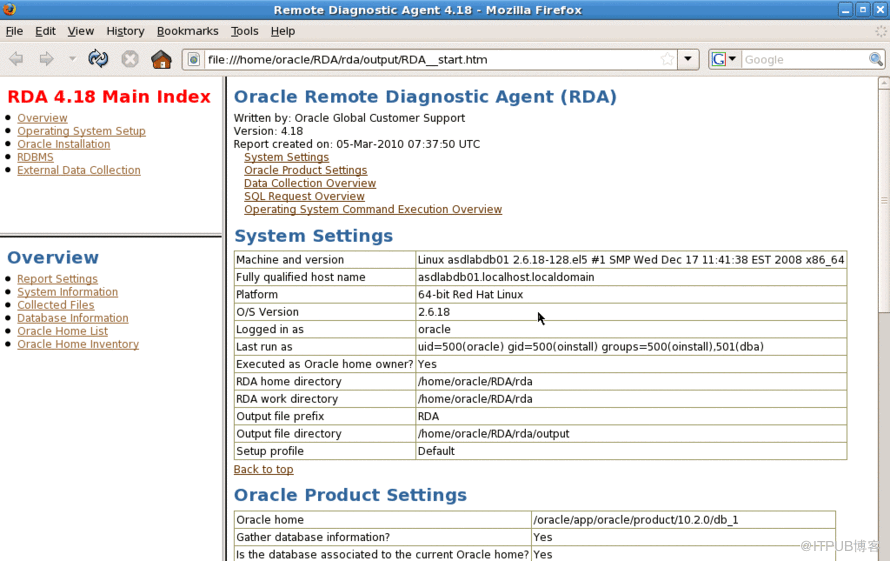
Task: Click the 'Output file prefix' label cell
Action: tap(325, 416)
